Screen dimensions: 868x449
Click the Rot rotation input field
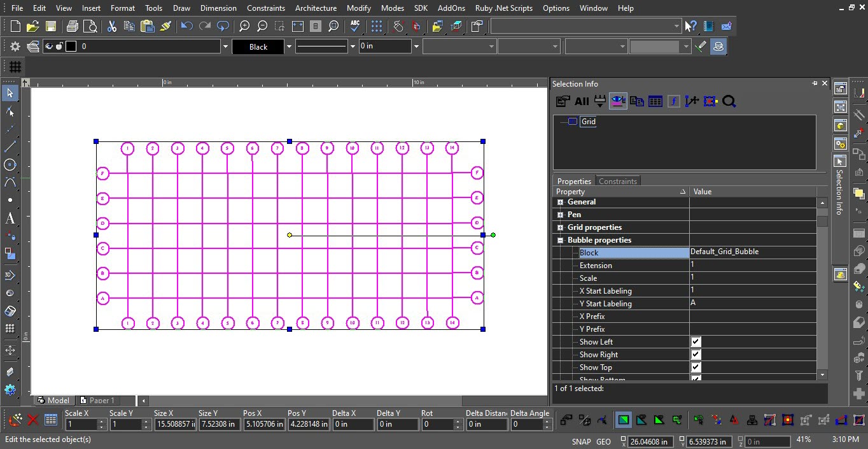(438, 424)
